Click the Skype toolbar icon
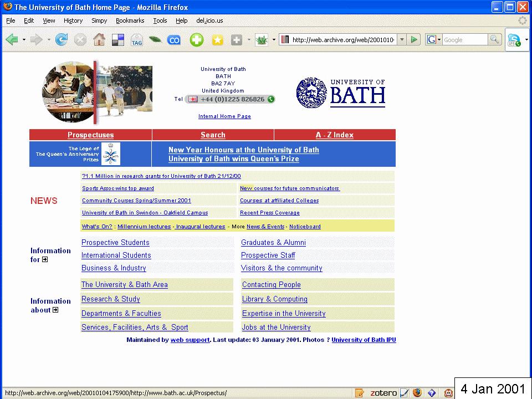Image resolution: width=532 pixels, height=399 pixels. pyautogui.click(x=514, y=40)
